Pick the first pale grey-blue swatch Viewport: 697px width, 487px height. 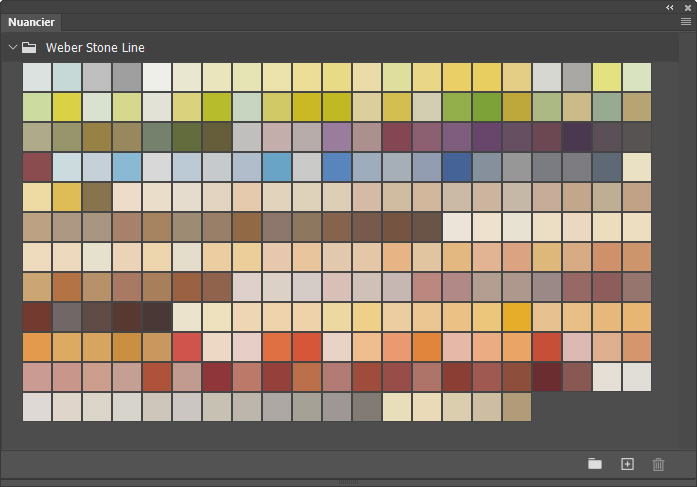click(x=37, y=77)
